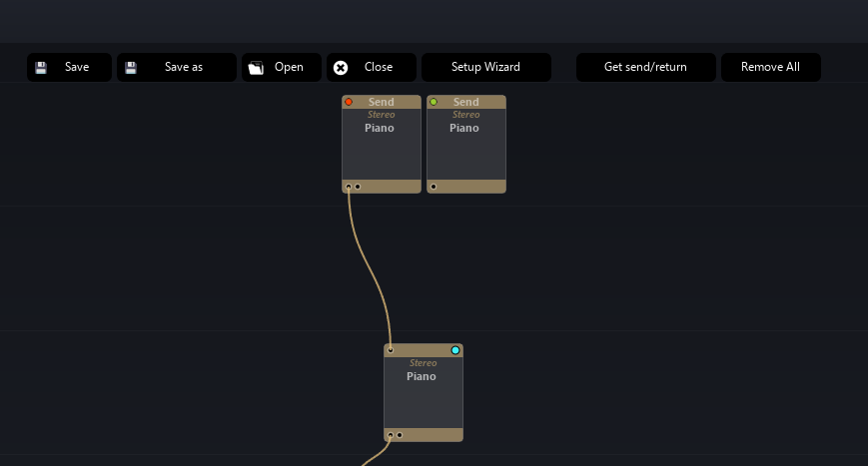Click the Save floppy disk icon
Screen dimensions: 868x466
pyautogui.click(x=41, y=68)
